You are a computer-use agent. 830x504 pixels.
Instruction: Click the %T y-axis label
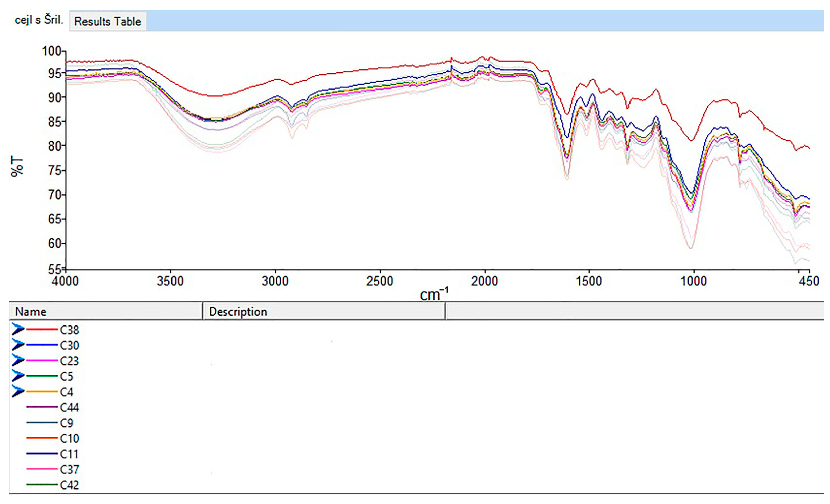pyautogui.click(x=17, y=166)
